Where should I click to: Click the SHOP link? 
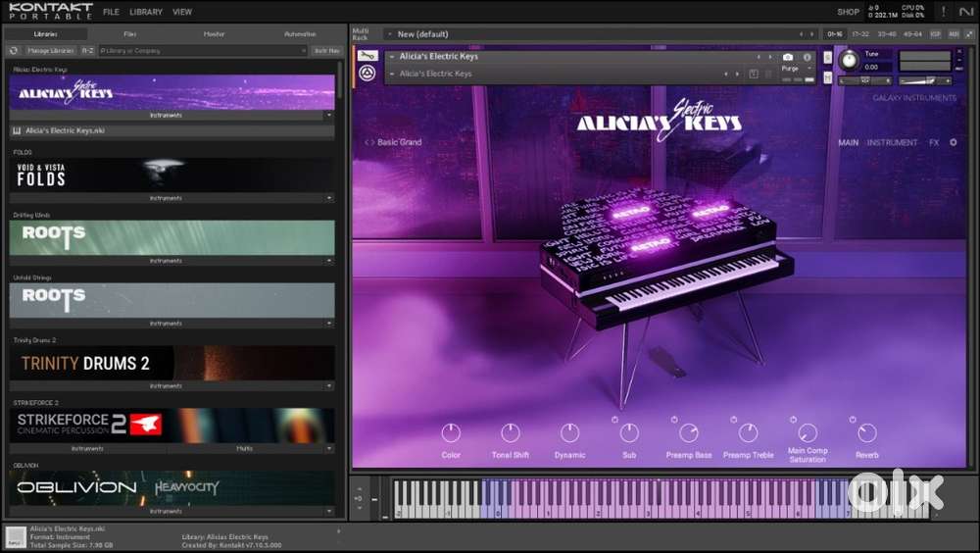848,12
